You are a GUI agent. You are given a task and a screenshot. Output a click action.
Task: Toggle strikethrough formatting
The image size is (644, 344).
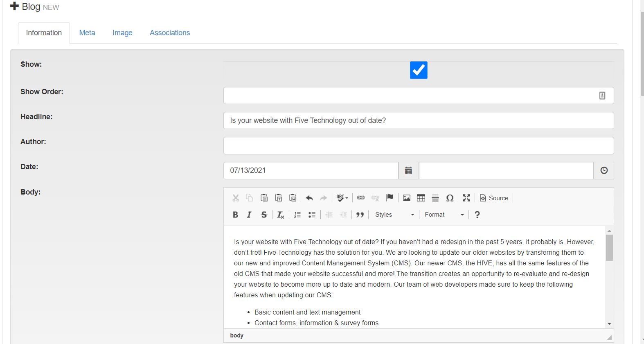coord(264,215)
